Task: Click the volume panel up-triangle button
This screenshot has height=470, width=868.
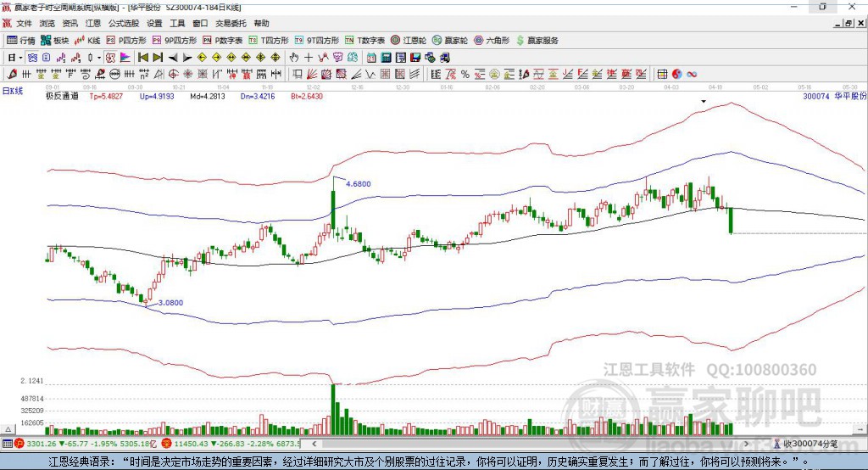Action: (8, 429)
